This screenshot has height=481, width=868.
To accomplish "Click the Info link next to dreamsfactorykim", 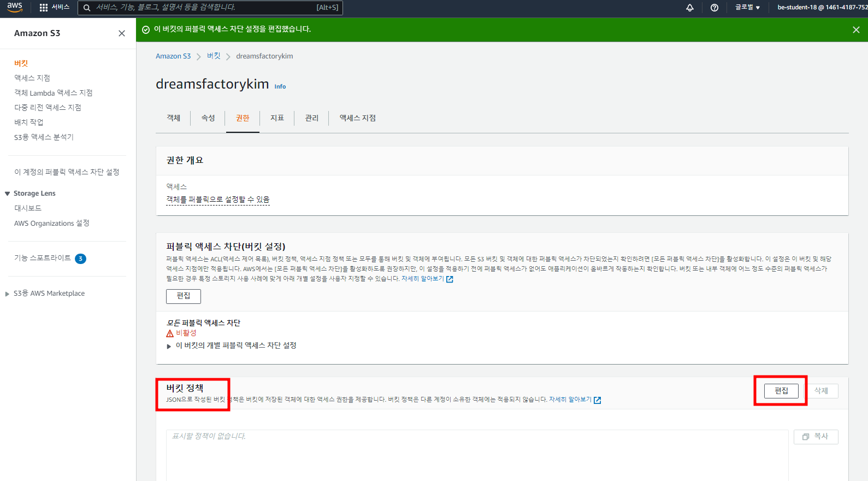I will (280, 86).
